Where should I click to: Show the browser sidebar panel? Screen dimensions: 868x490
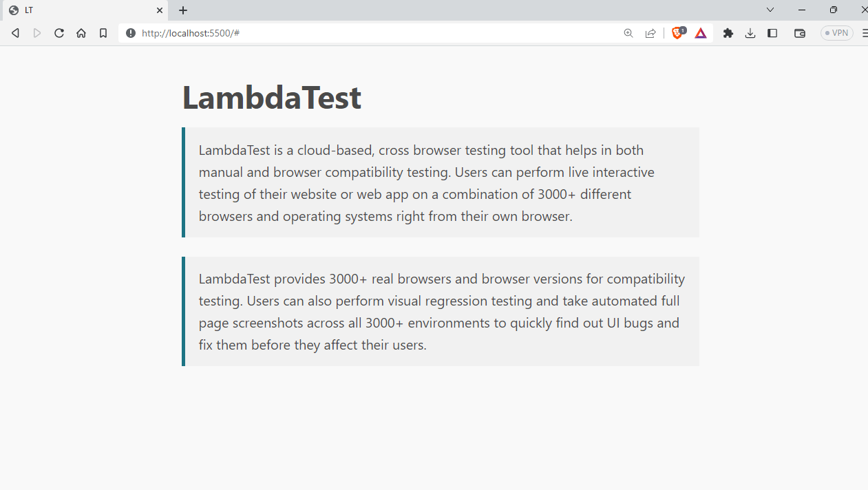coord(772,32)
